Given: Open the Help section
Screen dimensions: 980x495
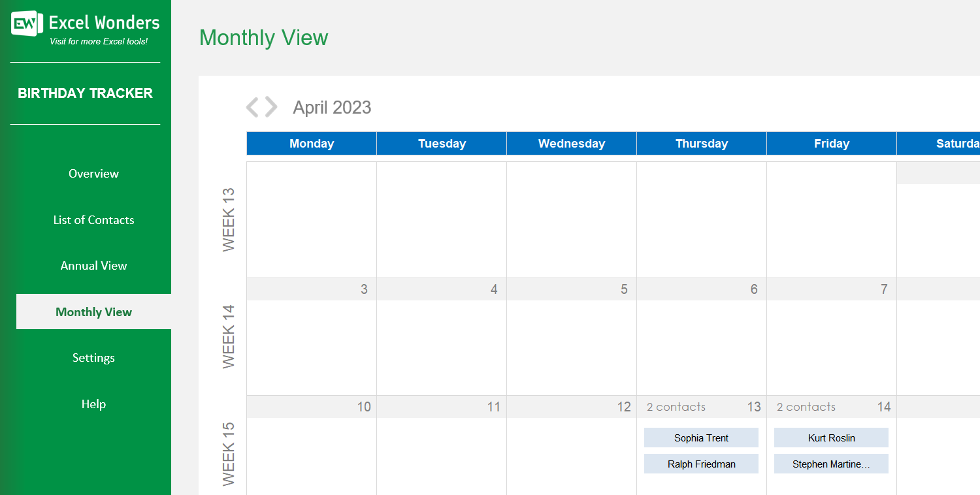Looking at the screenshot, I should point(93,404).
